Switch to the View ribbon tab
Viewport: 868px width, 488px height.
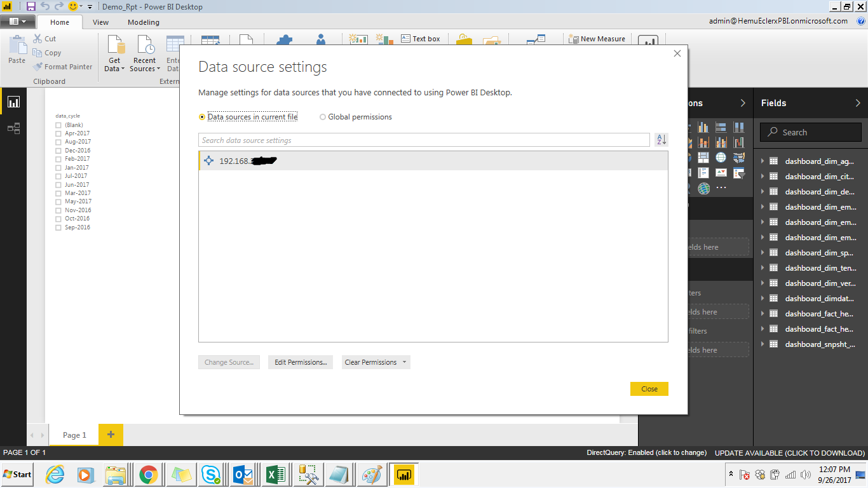(100, 22)
